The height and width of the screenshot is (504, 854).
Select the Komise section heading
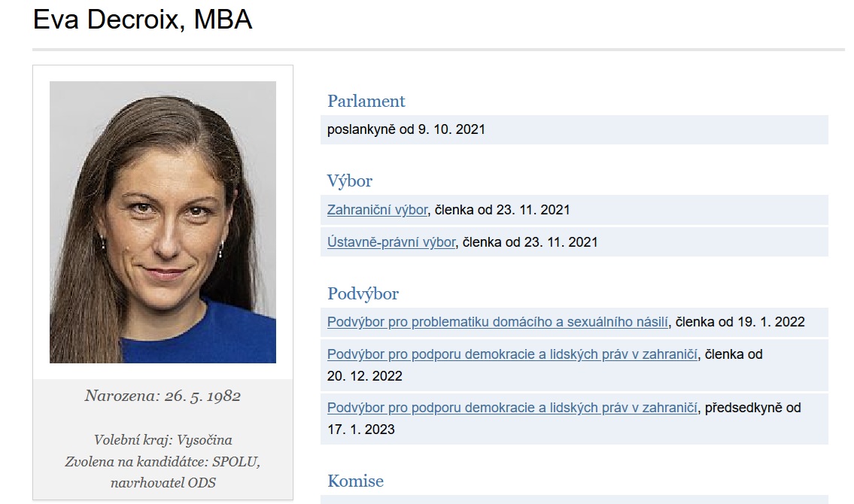point(355,481)
